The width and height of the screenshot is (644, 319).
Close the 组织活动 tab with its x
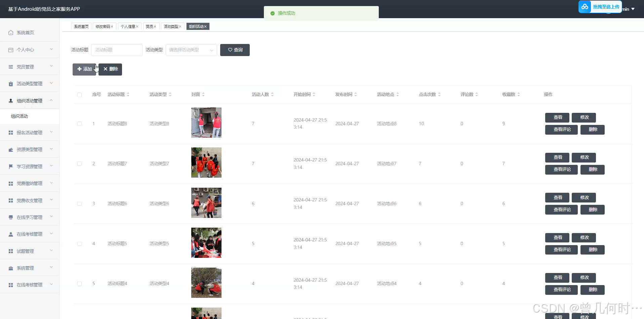pos(205,27)
